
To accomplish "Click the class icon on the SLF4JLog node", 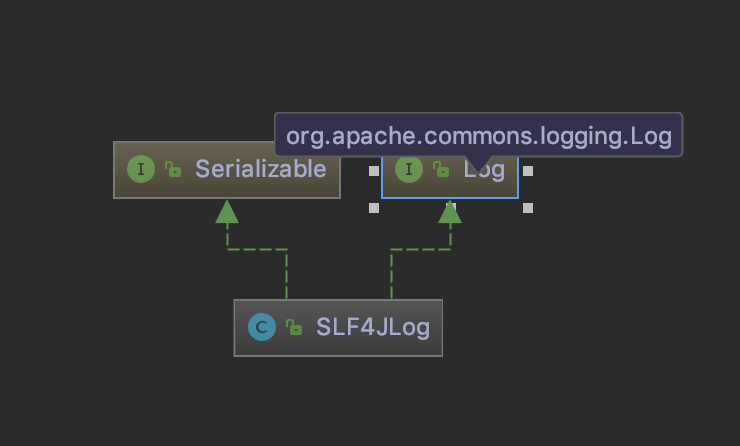I will [x=262, y=327].
